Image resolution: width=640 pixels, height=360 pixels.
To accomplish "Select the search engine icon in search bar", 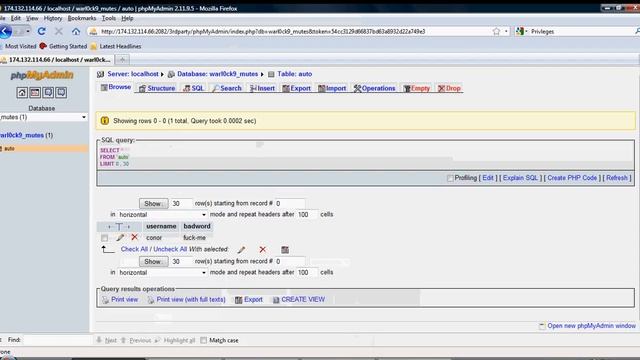I will [x=520, y=31].
